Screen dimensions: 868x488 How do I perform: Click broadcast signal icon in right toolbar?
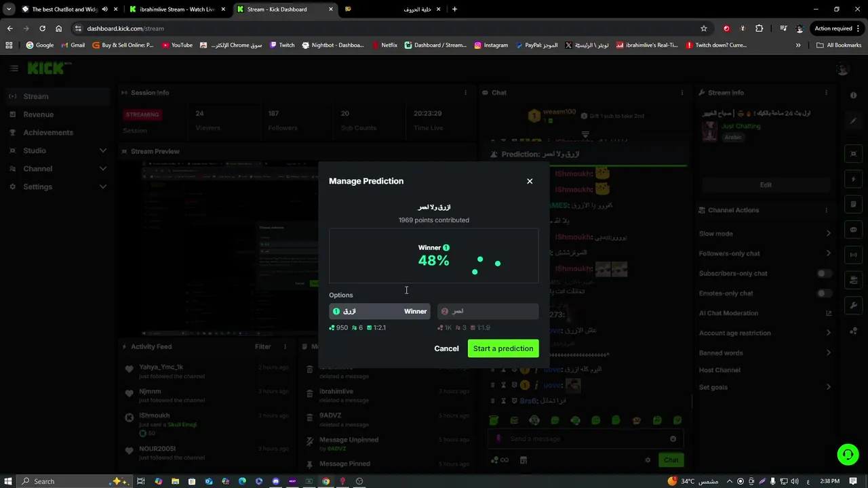853,255
